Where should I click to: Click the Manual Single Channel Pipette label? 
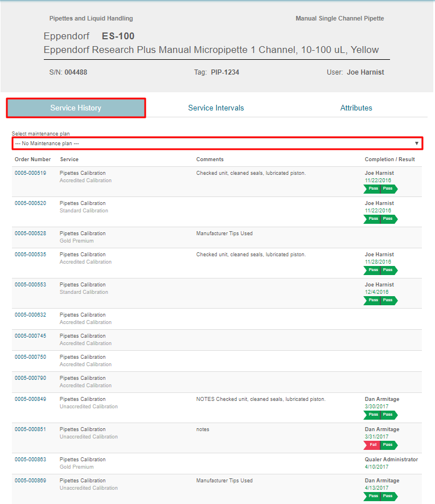click(339, 18)
